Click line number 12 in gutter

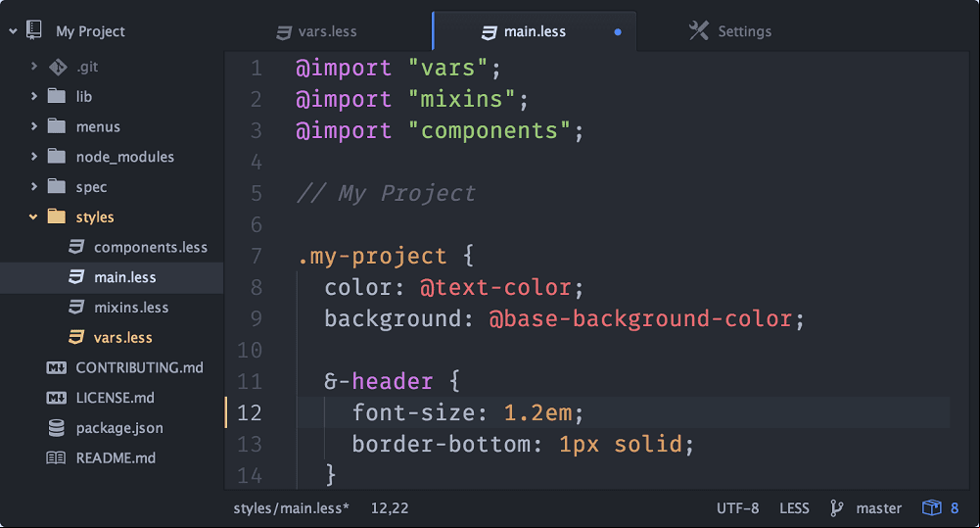click(250, 412)
